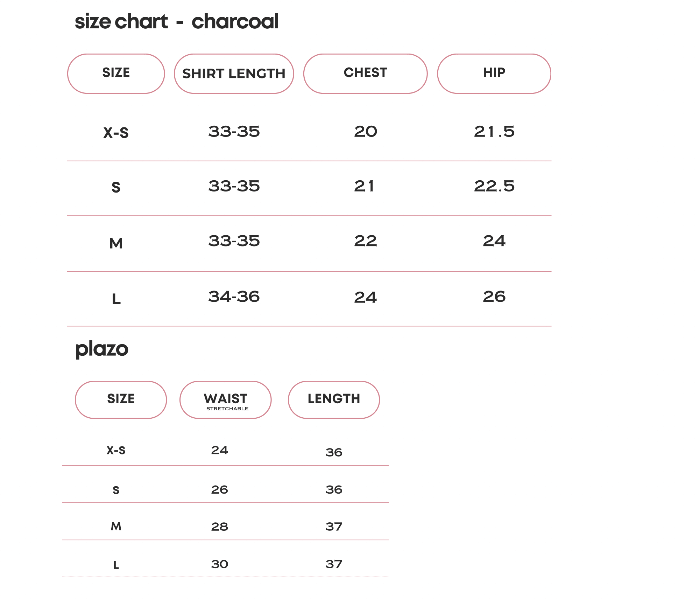This screenshot has width=700, height=606.
Task: Select the 'plazo' section heading
Action: [102, 349]
